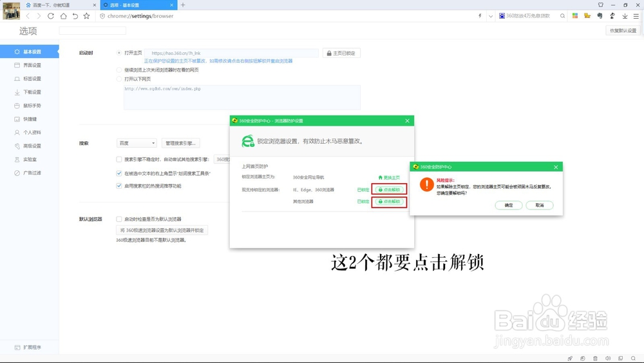Image resolution: width=644 pixels, height=363 pixels.
Task: Click the lightning speed-mode icon
Action: [480, 16]
